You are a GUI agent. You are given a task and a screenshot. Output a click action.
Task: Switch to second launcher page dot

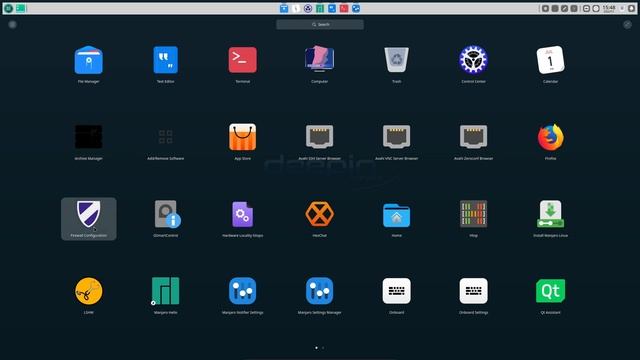click(x=323, y=348)
